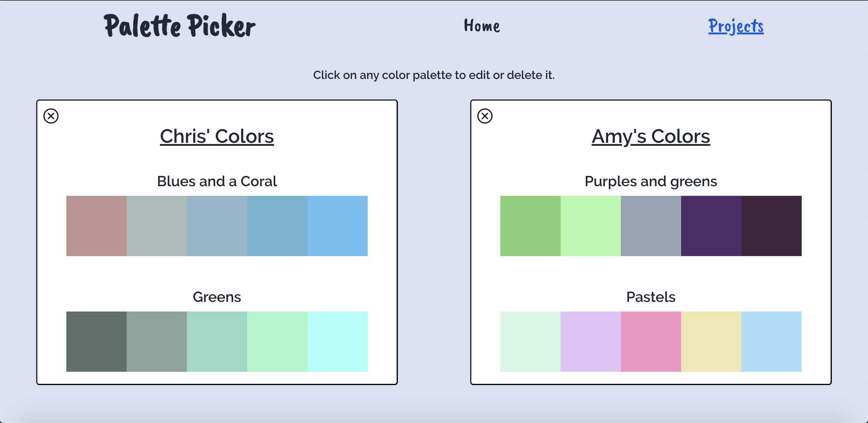Open the Projects page

(x=736, y=26)
